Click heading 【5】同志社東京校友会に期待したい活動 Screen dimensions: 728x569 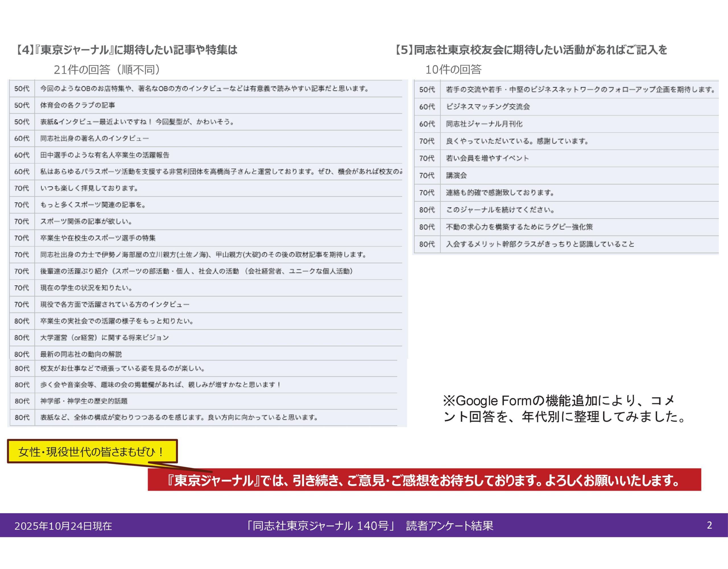coord(530,50)
